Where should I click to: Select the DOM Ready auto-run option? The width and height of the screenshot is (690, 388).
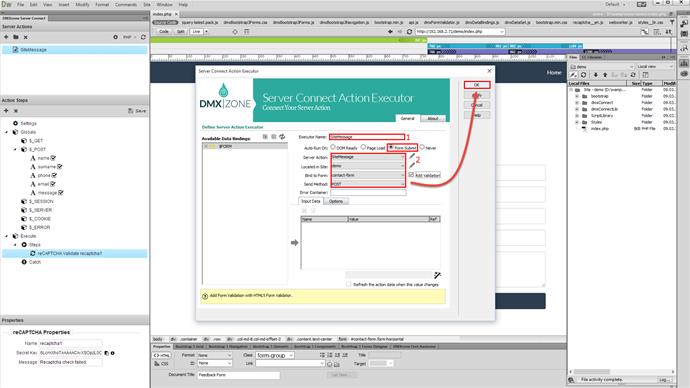click(333, 147)
